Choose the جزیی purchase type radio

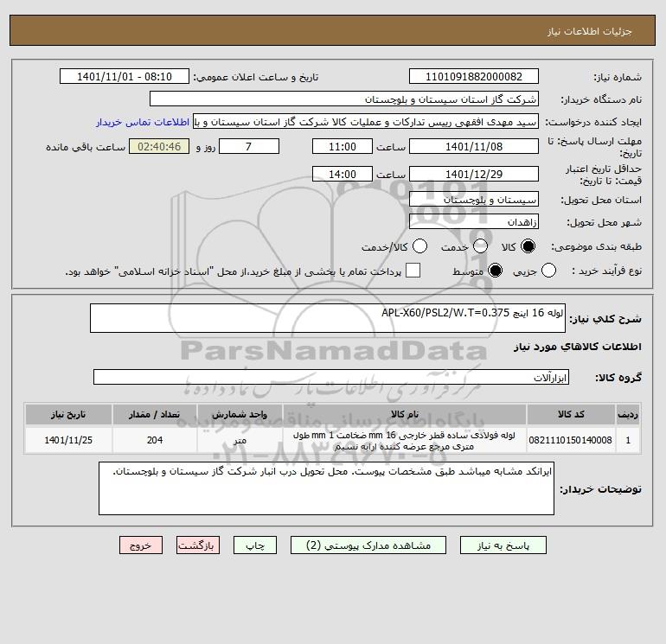pos(548,271)
